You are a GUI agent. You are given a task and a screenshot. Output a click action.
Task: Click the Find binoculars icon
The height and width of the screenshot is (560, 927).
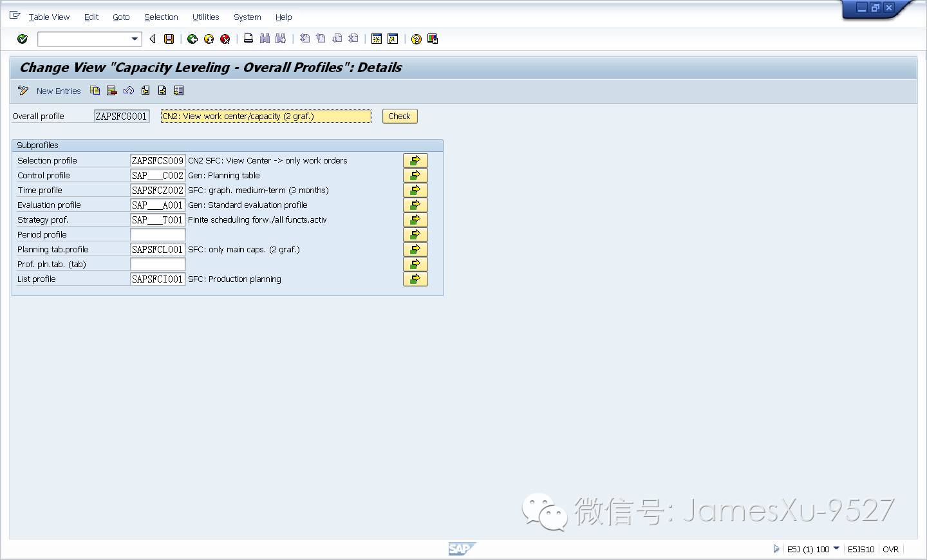[265, 39]
